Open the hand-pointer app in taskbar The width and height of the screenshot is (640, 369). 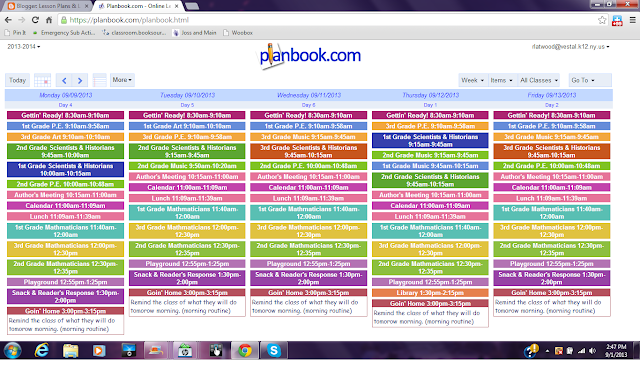click(x=215, y=351)
